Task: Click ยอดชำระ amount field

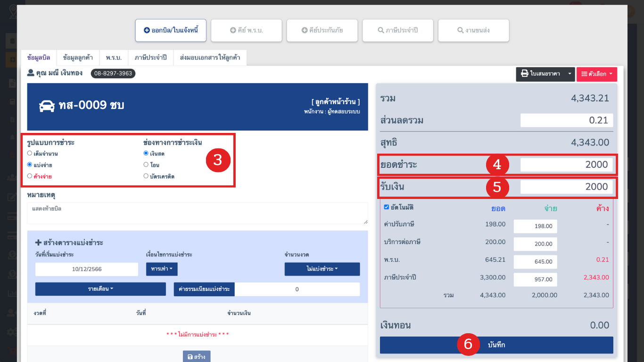Action: point(567,165)
